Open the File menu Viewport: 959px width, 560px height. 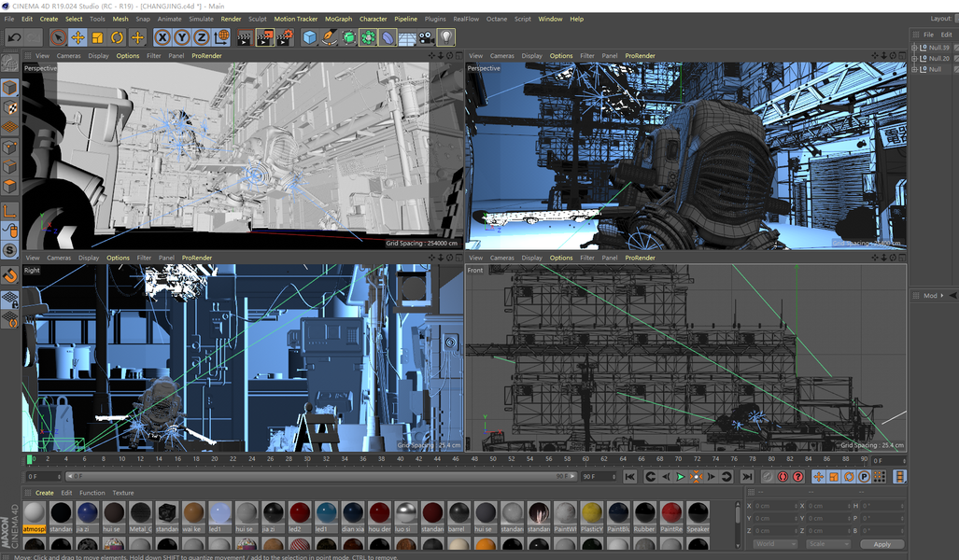9,19
